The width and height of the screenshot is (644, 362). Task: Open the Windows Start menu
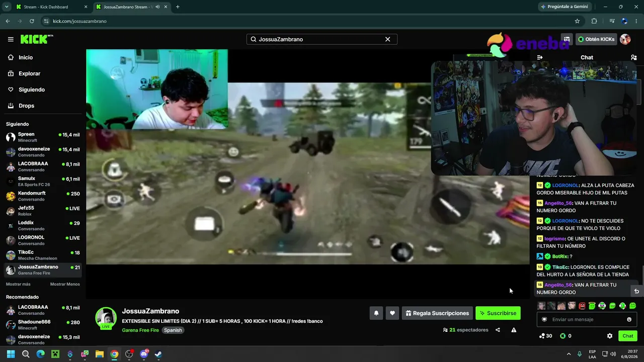click(11, 354)
